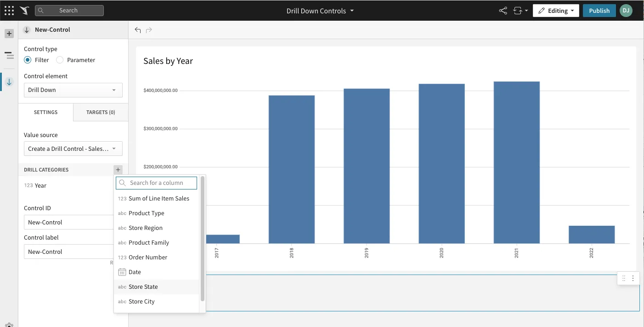
Task: Click the Search field in top bar
Action: 69,10
